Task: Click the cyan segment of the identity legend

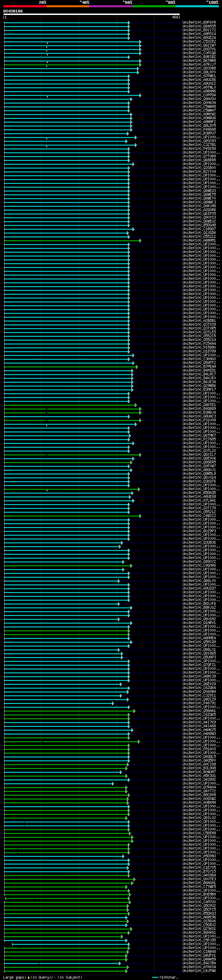Action: click(x=197, y=6)
